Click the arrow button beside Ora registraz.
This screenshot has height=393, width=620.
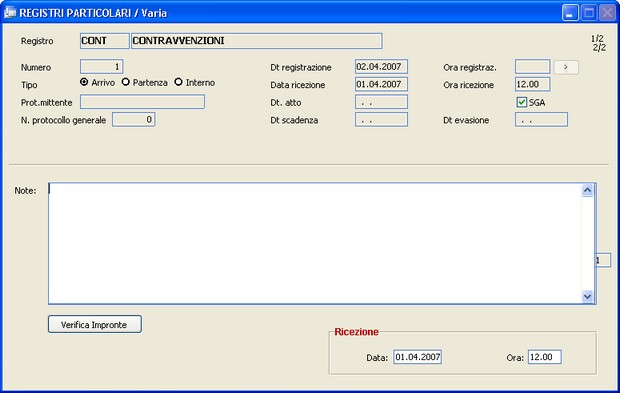566,67
